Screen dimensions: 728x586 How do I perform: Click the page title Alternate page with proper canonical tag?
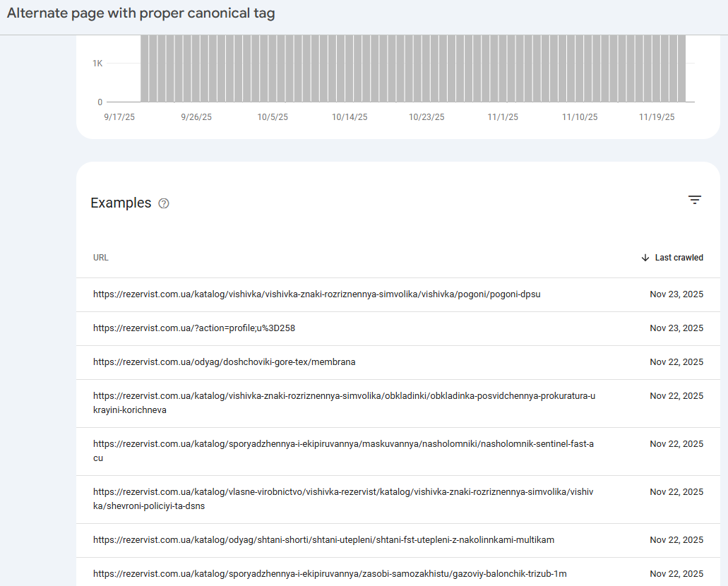tap(141, 13)
